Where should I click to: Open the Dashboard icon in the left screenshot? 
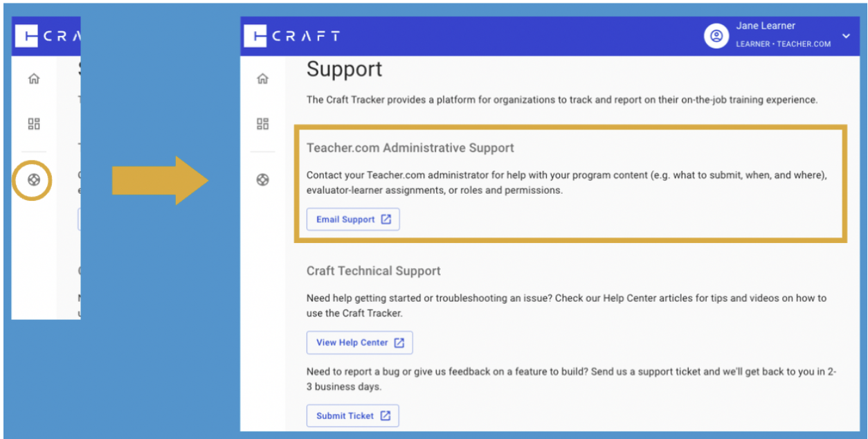click(x=33, y=124)
